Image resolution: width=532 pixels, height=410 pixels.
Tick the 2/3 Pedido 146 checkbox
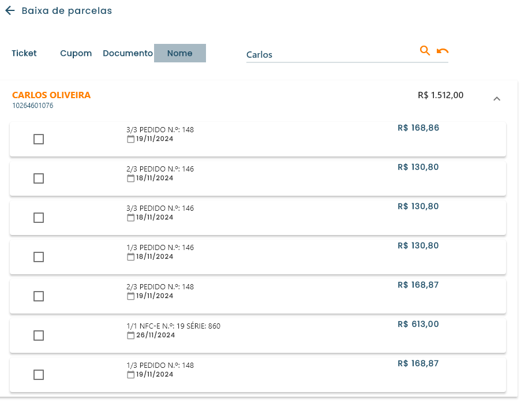39,178
